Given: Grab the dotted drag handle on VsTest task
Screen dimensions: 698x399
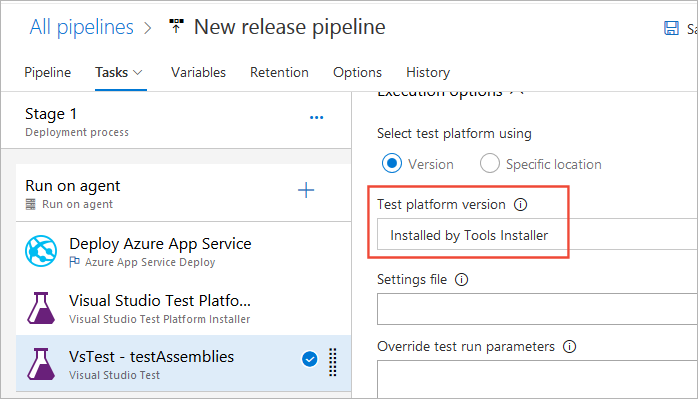Looking at the screenshot, I should (x=333, y=362).
